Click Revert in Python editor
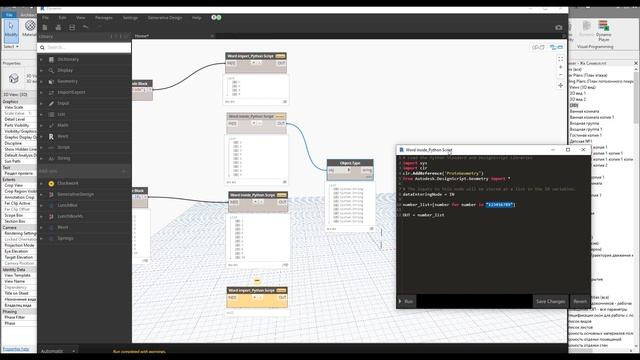 click(580, 301)
